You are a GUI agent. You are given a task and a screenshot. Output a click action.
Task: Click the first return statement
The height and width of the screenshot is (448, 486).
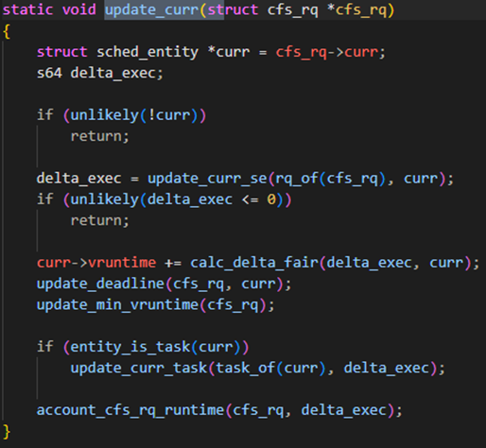[x=100, y=136]
